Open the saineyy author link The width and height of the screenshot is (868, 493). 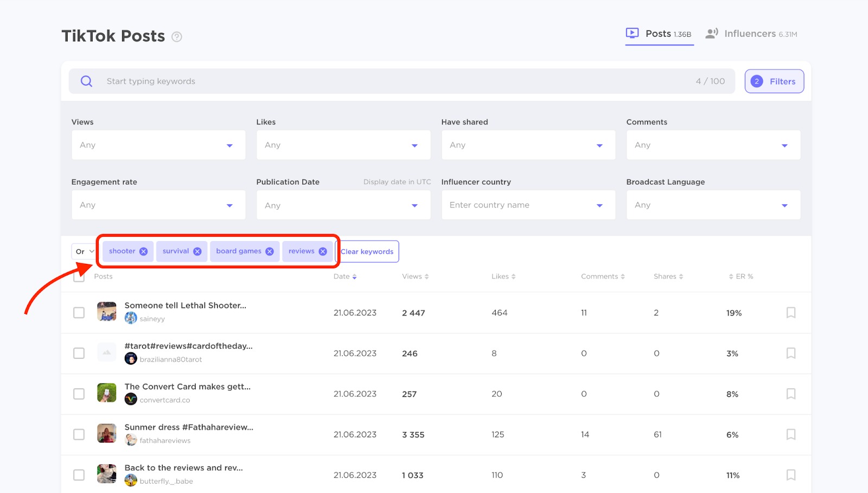[x=152, y=319]
